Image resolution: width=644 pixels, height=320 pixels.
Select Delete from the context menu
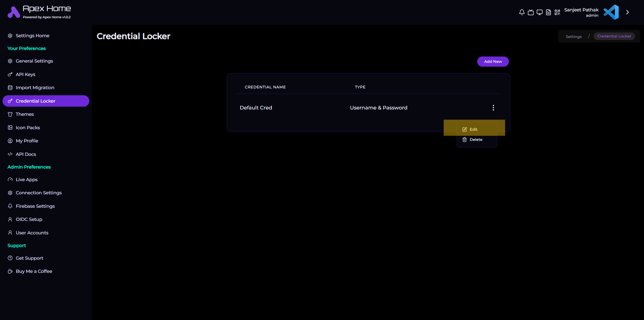[x=476, y=140]
